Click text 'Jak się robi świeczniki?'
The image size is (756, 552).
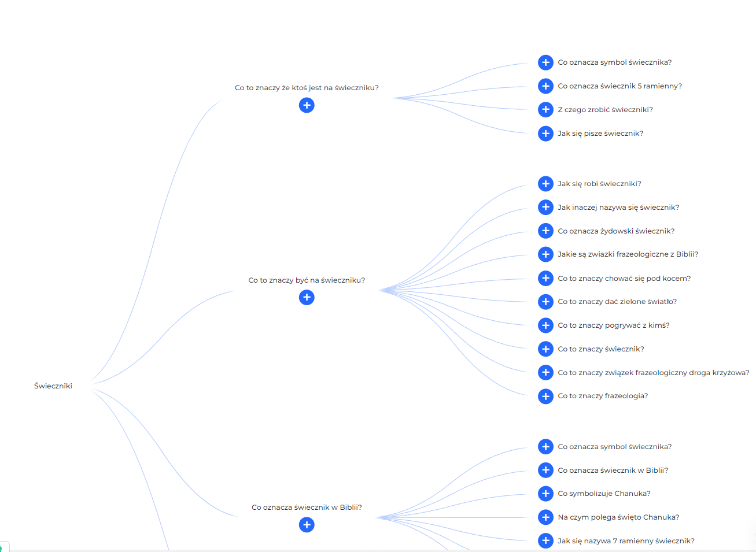pos(599,184)
